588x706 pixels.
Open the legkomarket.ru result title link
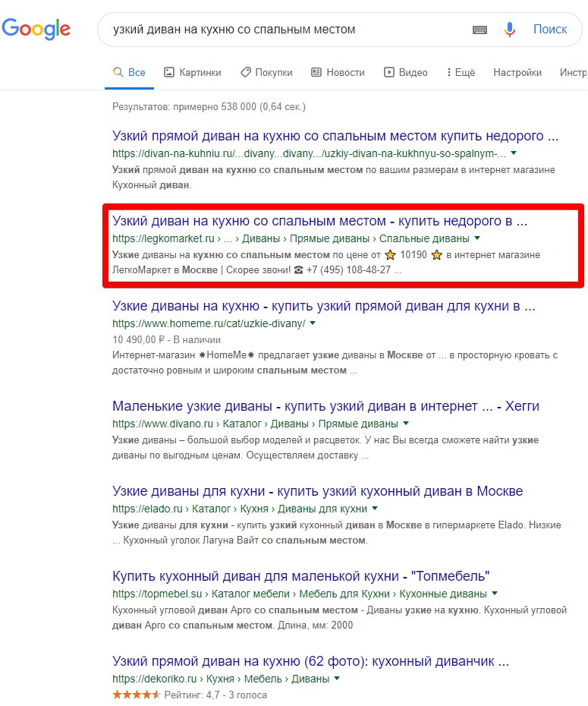tap(319, 221)
